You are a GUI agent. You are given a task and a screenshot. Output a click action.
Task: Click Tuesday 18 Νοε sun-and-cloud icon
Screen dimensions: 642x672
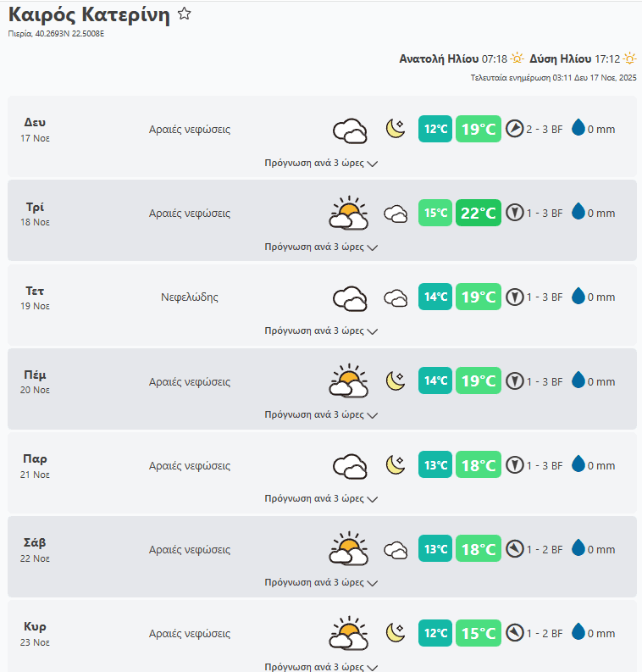(348, 213)
